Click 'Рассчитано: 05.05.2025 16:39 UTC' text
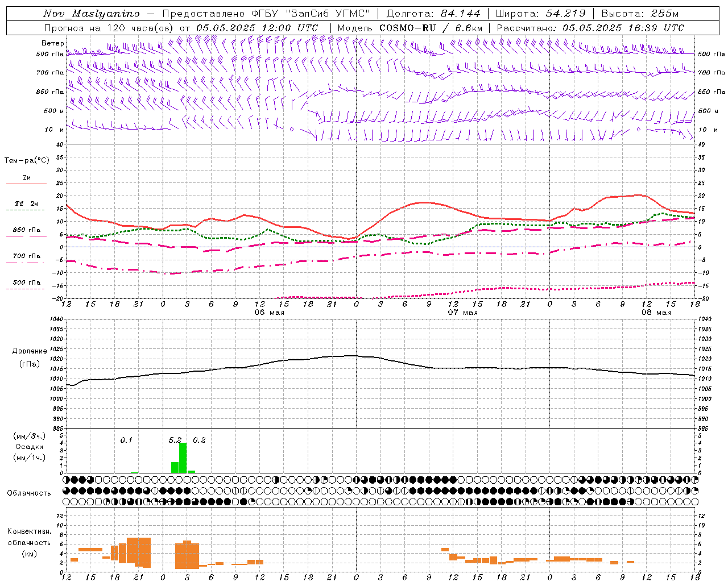The image size is (728, 582). pyautogui.click(x=590, y=28)
